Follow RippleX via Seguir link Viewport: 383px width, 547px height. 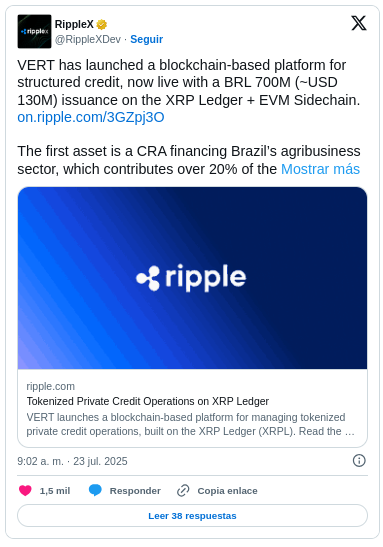(x=147, y=39)
